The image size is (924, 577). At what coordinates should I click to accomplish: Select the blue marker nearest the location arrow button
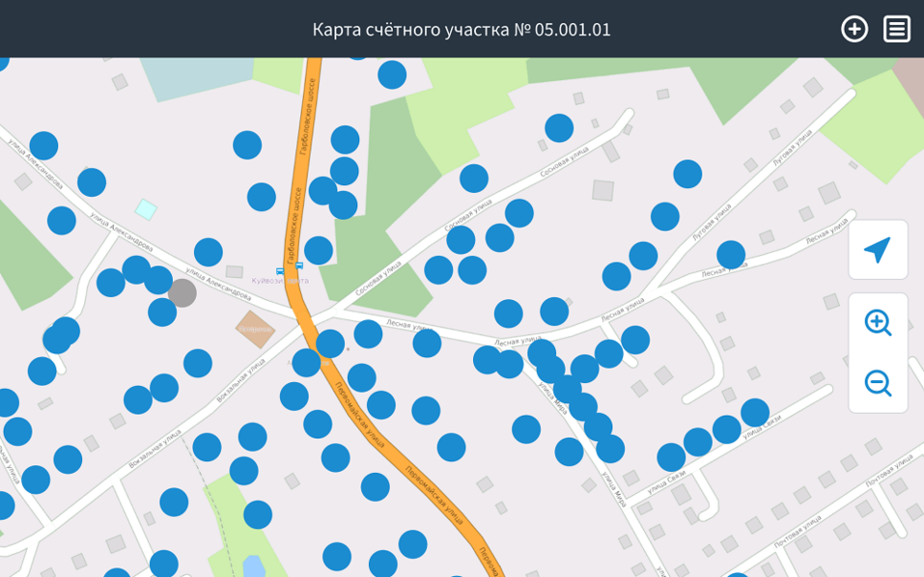point(731,255)
